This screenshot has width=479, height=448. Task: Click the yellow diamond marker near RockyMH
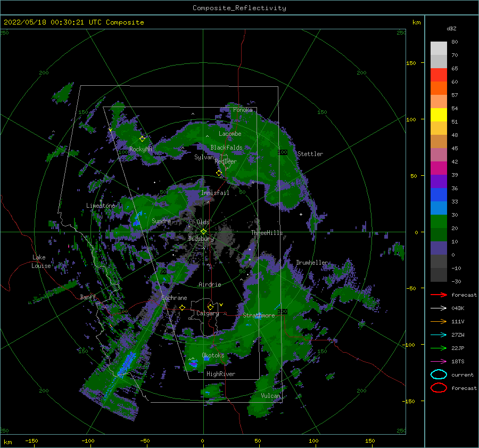tap(142, 139)
